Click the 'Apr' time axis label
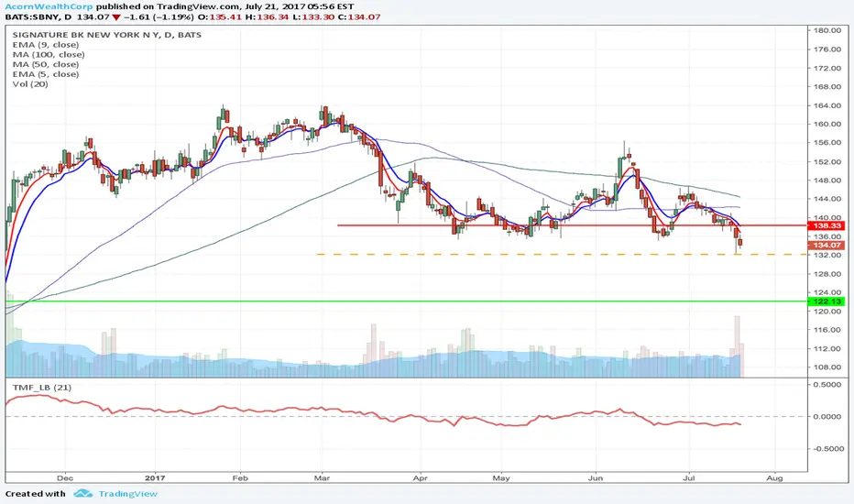This screenshot has width=854, height=504. pyautogui.click(x=420, y=477)
